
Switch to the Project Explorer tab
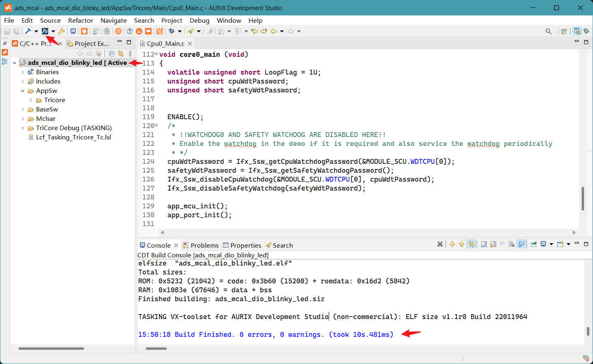pos(88,43)
